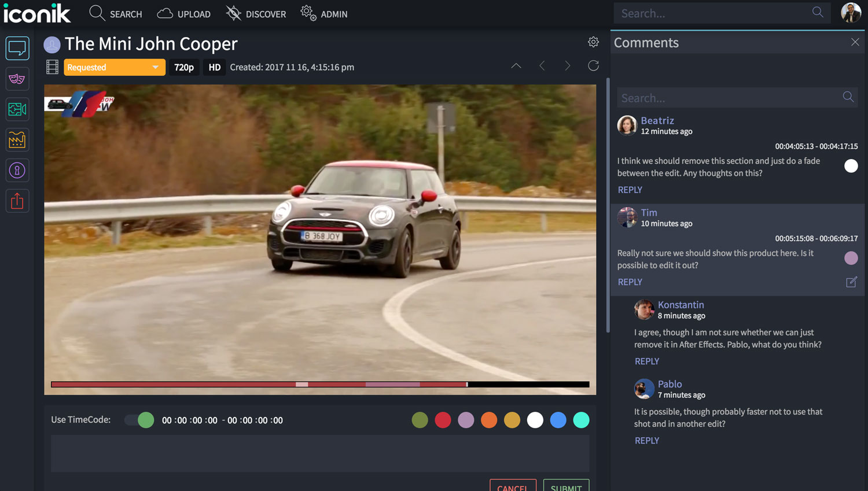Image resolution: width=868 pixels, height=491 pixels.
Task: Pick the white comment color
Action: coord(535,420)
